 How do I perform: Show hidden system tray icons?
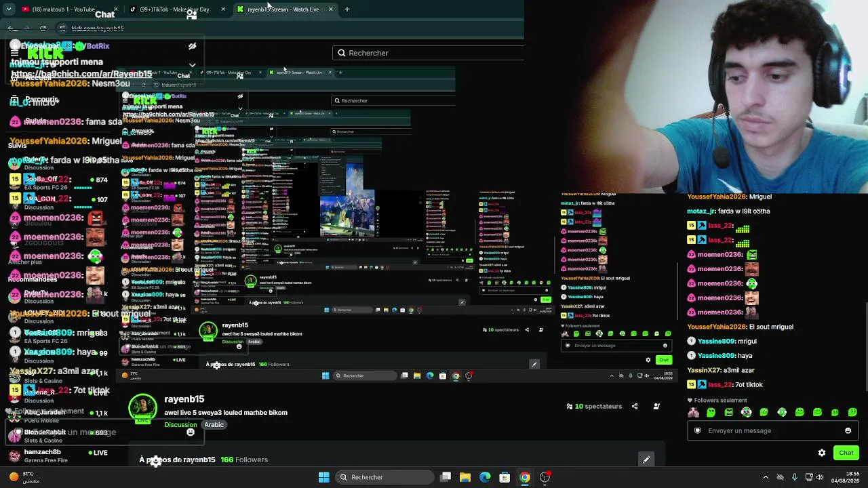(766, 477)
